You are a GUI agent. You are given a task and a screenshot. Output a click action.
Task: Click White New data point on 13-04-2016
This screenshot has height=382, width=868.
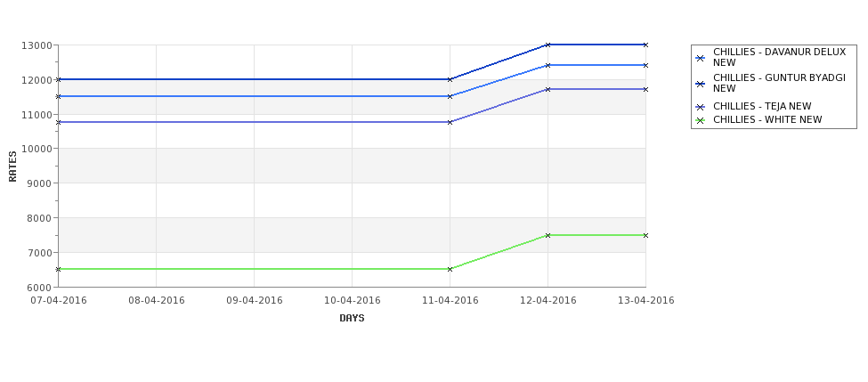tap(645, 235)
